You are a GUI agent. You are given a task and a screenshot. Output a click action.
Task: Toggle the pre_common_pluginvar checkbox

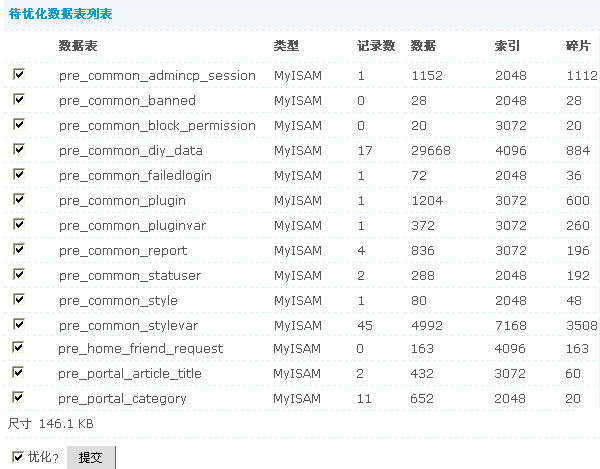[19, 224]
